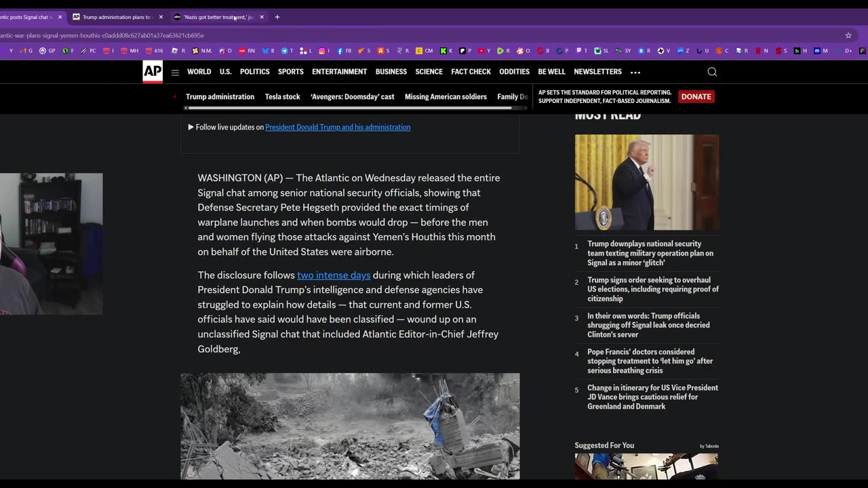The width and height of the screenshot is (868, 488).
Task: Open the Zoom Z bookmark
Action: point(682,51)
